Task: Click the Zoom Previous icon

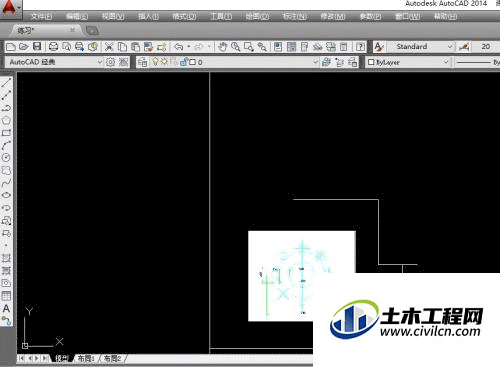Action: [262, 47]
